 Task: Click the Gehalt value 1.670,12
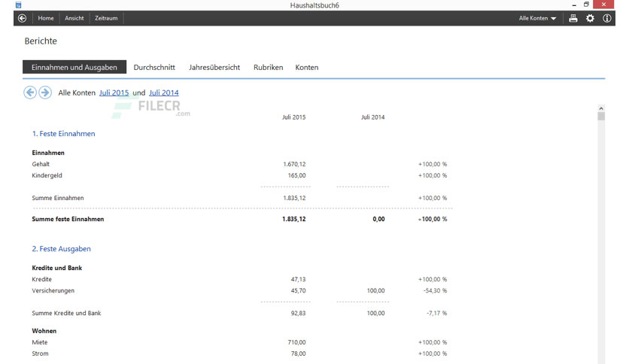[x=294, y=164]
